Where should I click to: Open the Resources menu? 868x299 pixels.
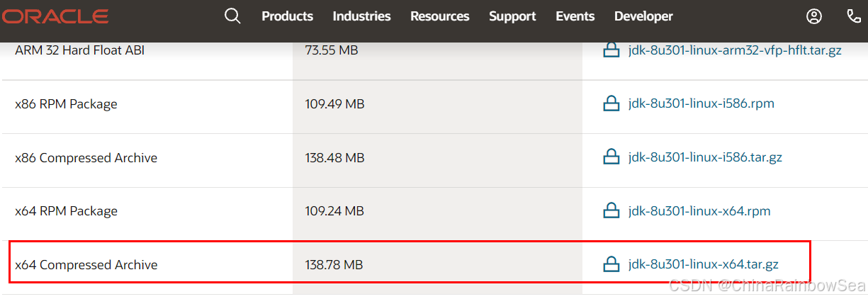(x=439, y=16)
